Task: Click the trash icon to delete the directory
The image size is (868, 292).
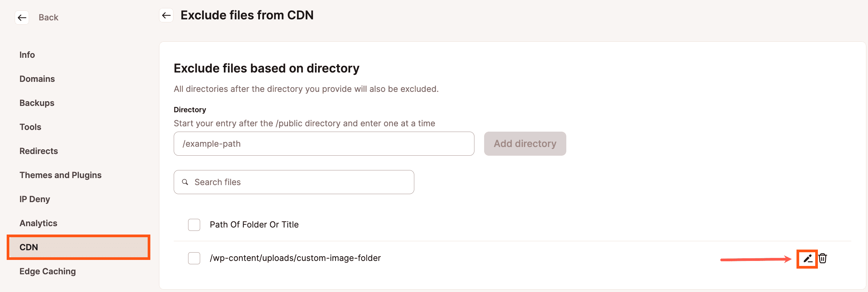Action: pos(823,258)
